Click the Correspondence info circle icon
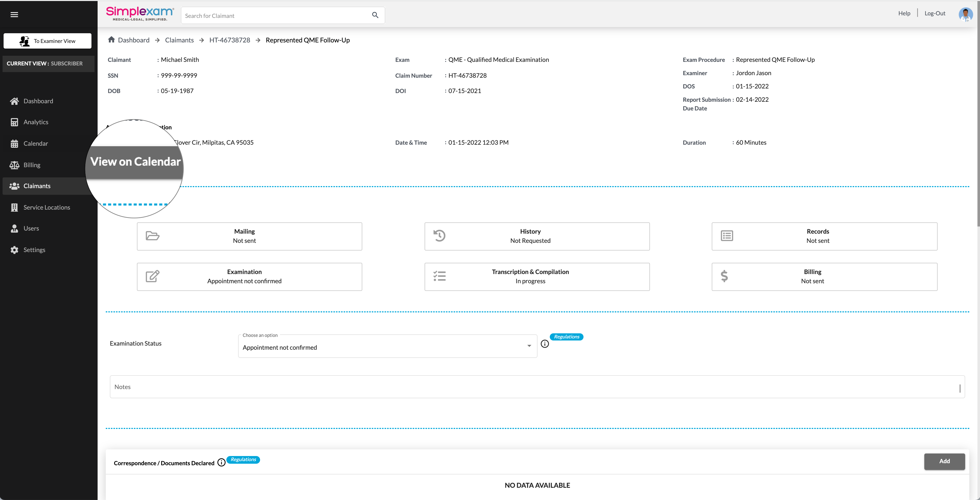 [x=221, y=462]
